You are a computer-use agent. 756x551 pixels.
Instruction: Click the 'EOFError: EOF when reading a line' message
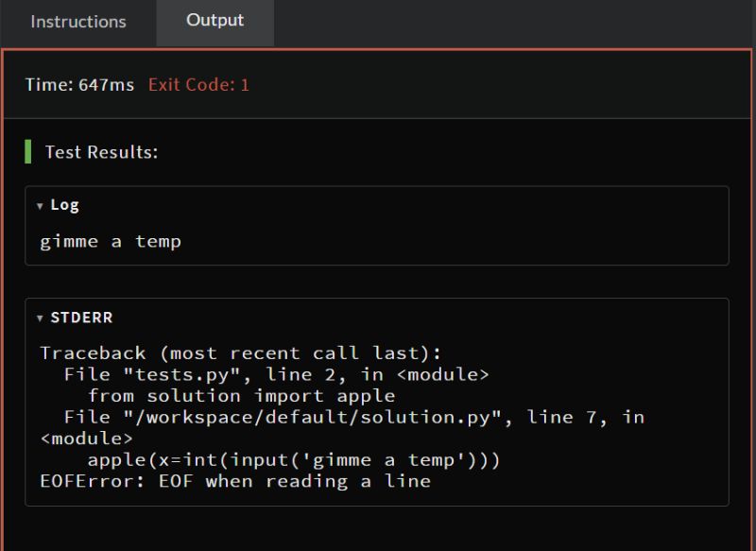click(x=235, y=481)
